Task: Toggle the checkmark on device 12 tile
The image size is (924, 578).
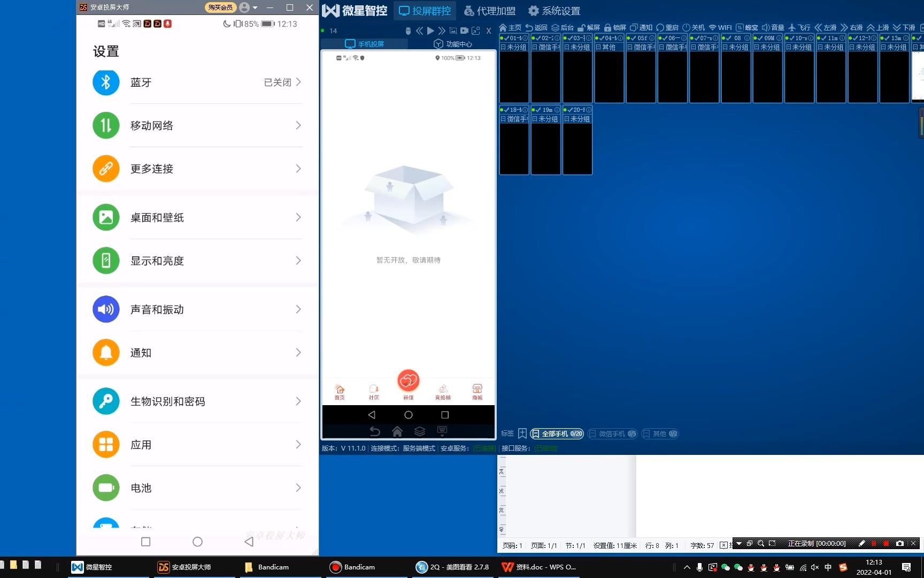Action: (856, 38)
